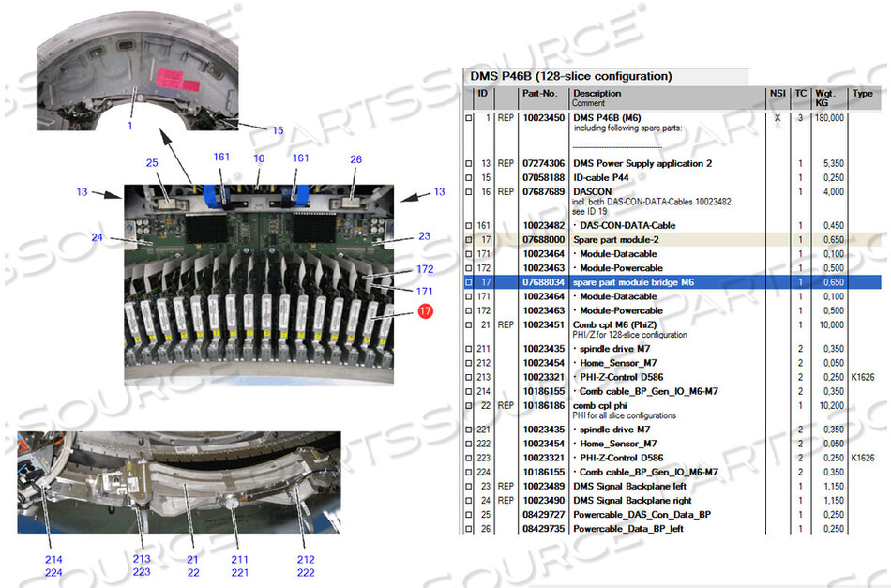891x588 pixels.
Task: Select callout 222 below the comb photo
Action: click(306, 573)
